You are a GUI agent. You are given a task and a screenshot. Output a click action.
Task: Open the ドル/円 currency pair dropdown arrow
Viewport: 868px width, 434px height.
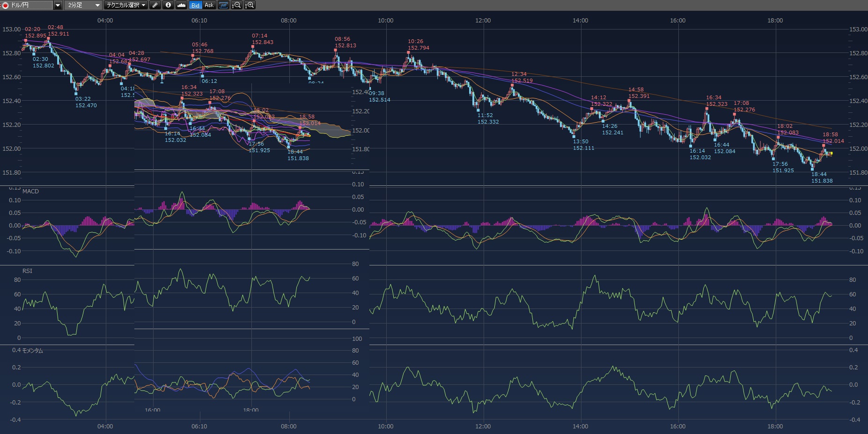pos(58,5)
